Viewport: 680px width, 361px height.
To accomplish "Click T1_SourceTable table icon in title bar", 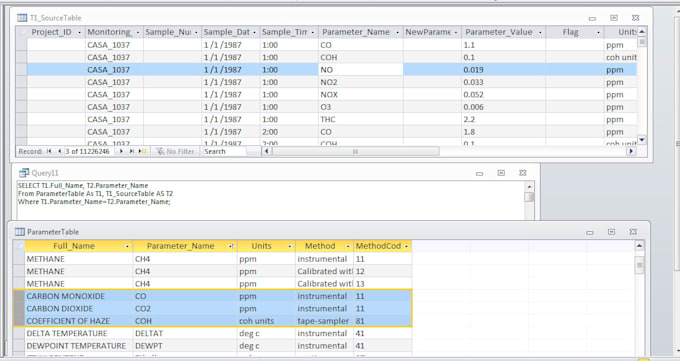I will [x=22, y=18].
